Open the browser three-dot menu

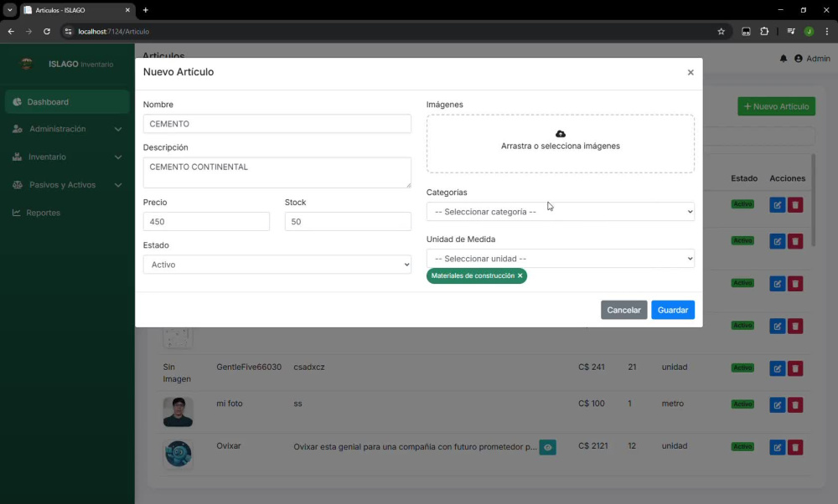[x=827, y=32]
